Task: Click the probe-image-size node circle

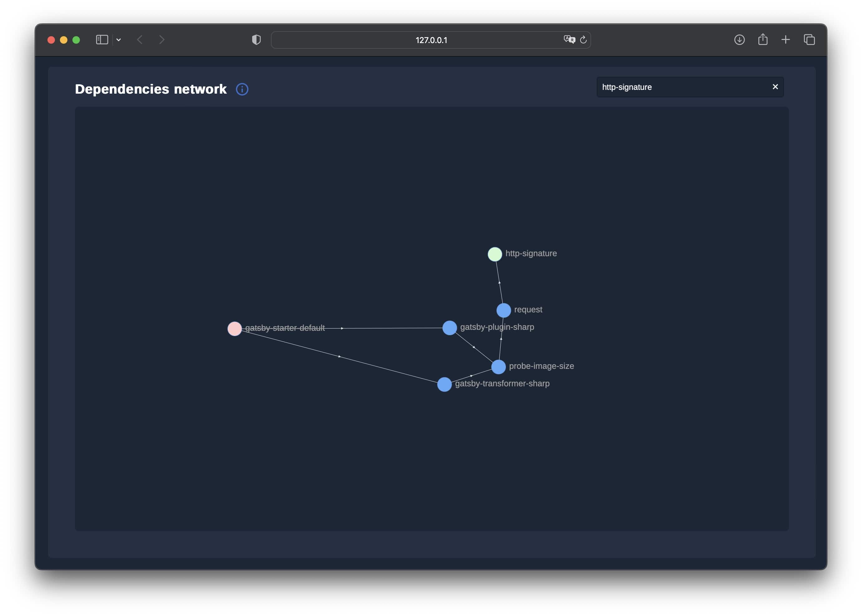Action: (498, 367)
